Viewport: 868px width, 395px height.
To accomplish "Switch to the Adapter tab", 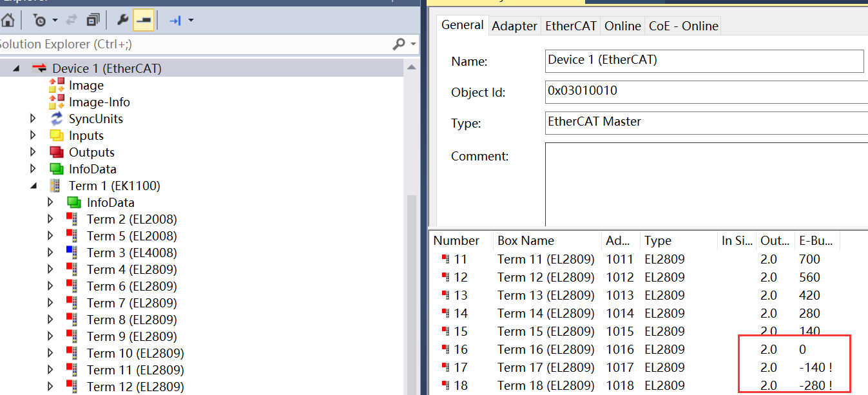I will point(514,26).
